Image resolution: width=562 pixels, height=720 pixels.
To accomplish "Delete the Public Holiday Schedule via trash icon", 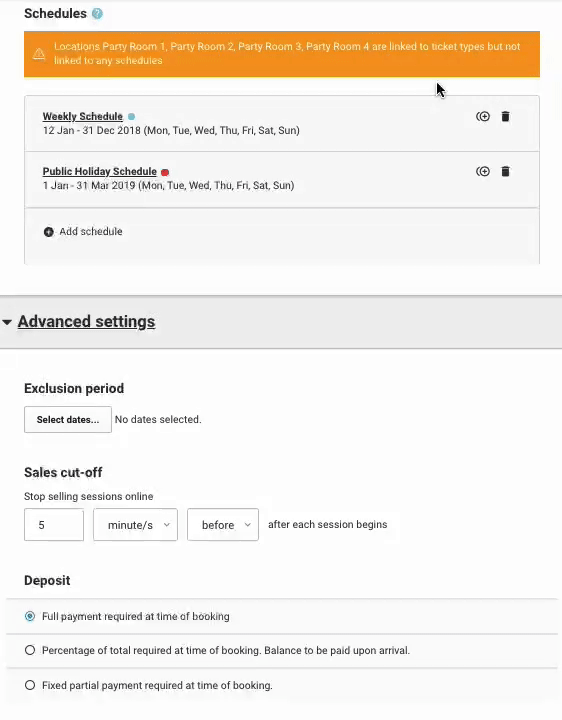I will 505,172.
